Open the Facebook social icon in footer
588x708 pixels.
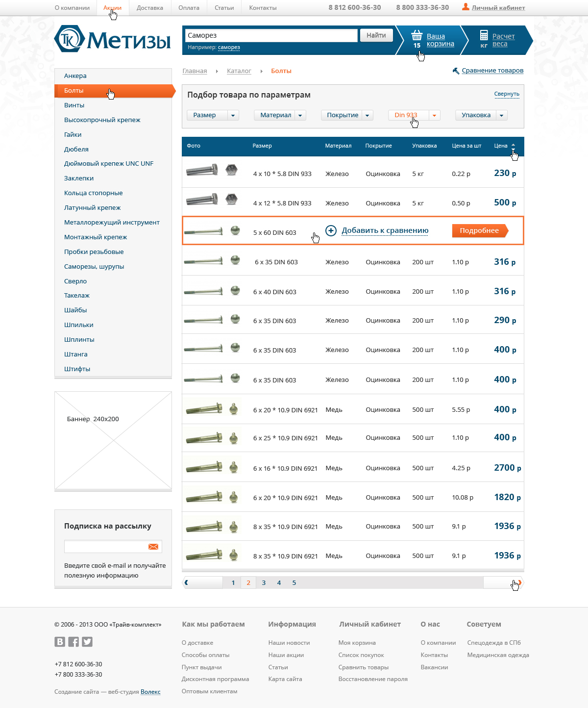coord(73,642)
